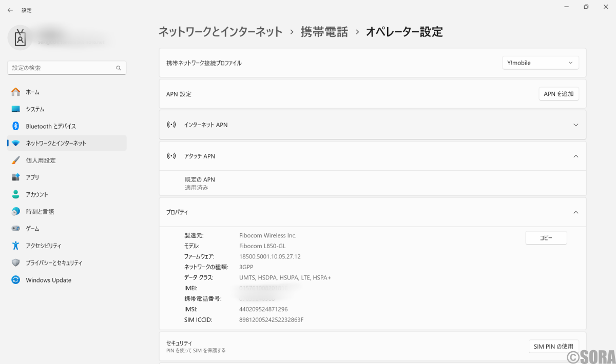Image resolution: width=616 pixels, height=364 pixels.
Task: Open the Y!mobile connection profile dropdown
Action: click(540, 62)
